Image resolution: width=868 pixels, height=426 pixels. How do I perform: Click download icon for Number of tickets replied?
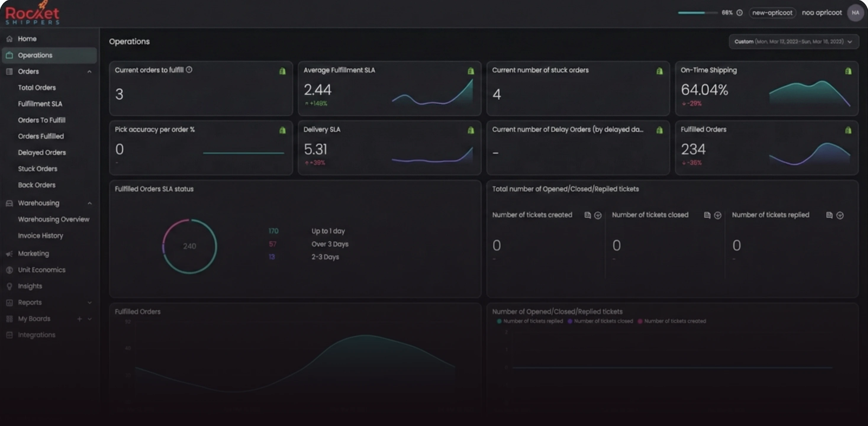click(840, 215)
